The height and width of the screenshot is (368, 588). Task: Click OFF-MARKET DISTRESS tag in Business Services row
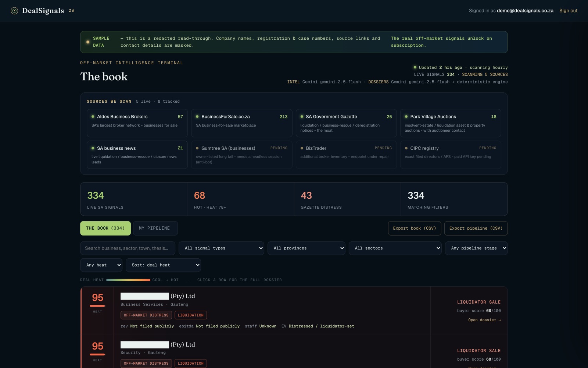click(146, 315)
